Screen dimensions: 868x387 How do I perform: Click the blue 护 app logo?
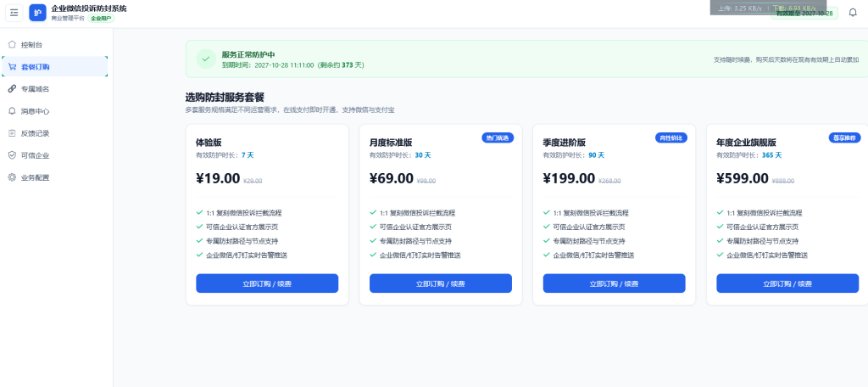point(37,13)
